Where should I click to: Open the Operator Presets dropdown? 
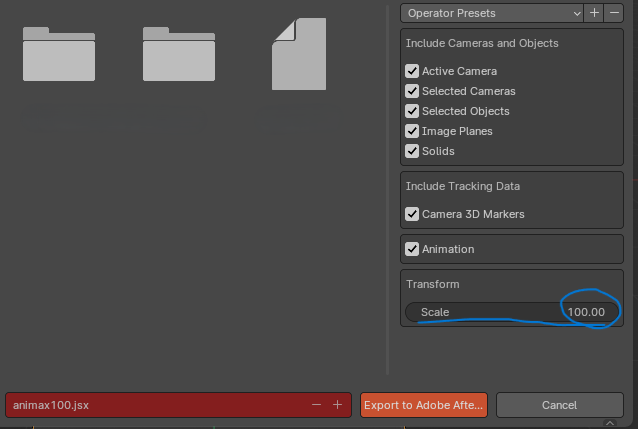coord(492,13)
